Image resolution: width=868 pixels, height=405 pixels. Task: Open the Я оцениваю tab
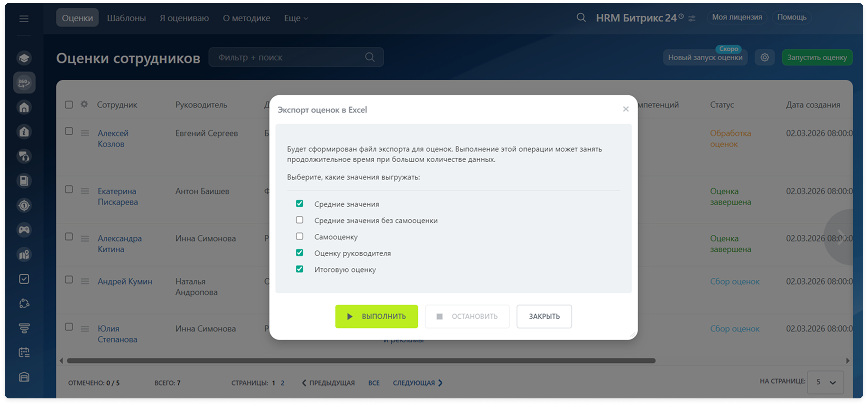click(x=184, y=18)
